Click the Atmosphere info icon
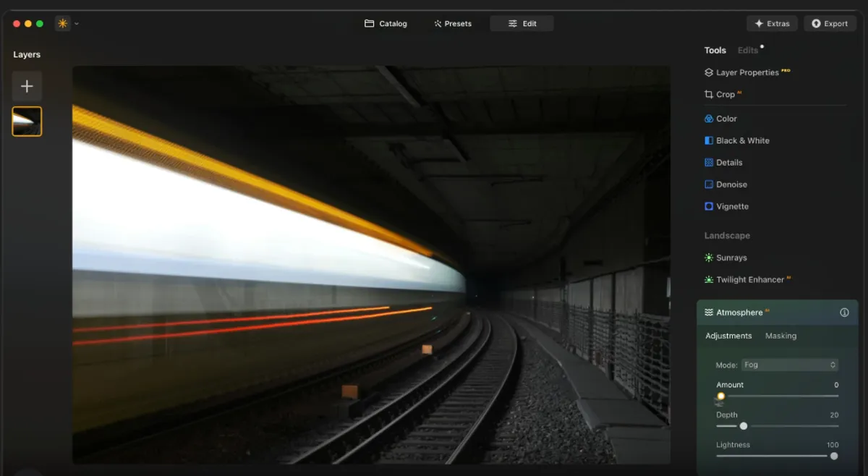 click(844, 313)
